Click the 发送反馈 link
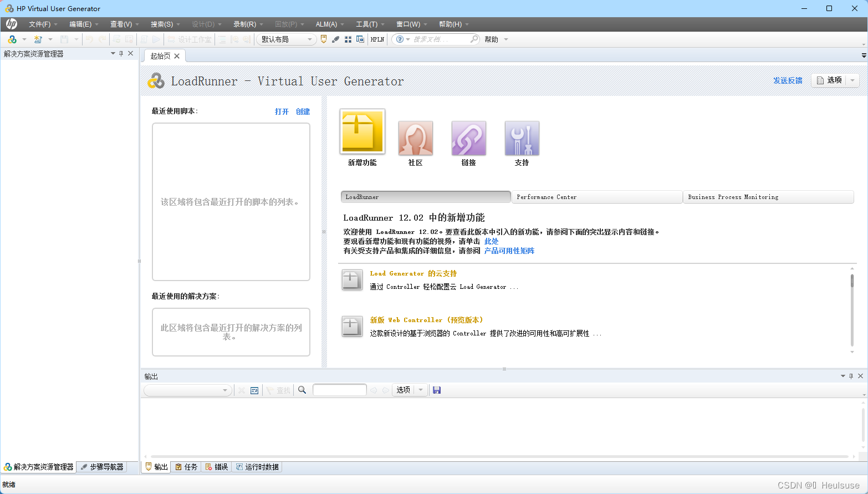Image resolution: width=868 pixels, height=494 pixels. coord(788,80)
